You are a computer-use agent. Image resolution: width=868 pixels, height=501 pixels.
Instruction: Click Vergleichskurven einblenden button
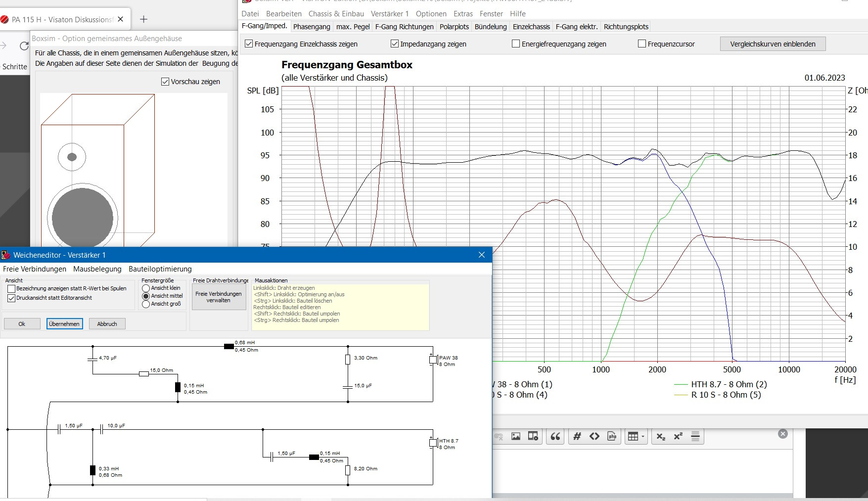tap(773, 44)
